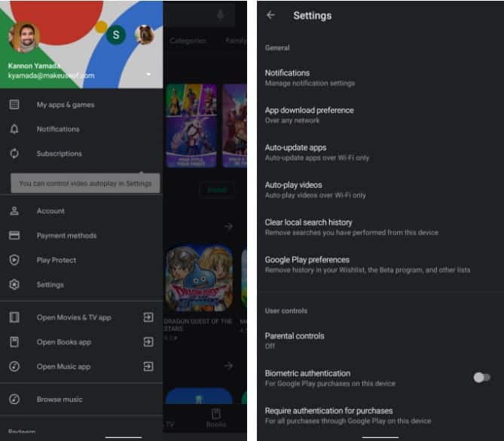Switch to the Categories tab
Screen dimensions: 504x441
[x=188, y=41]
